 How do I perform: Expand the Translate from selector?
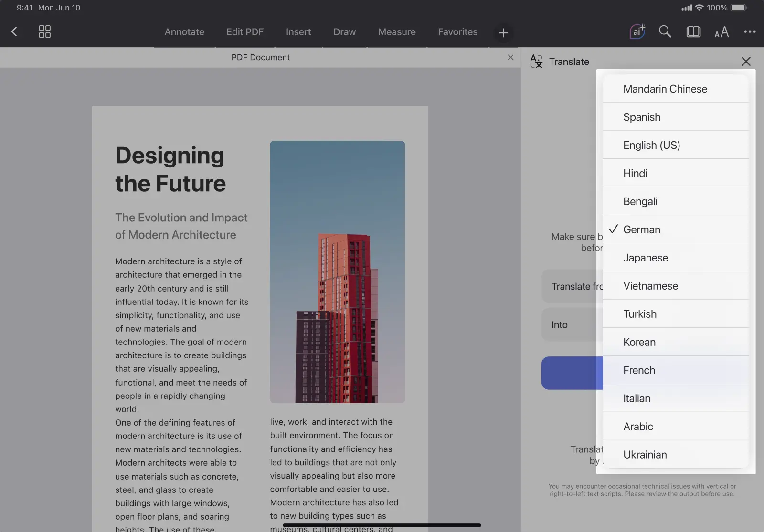(572, 286)
